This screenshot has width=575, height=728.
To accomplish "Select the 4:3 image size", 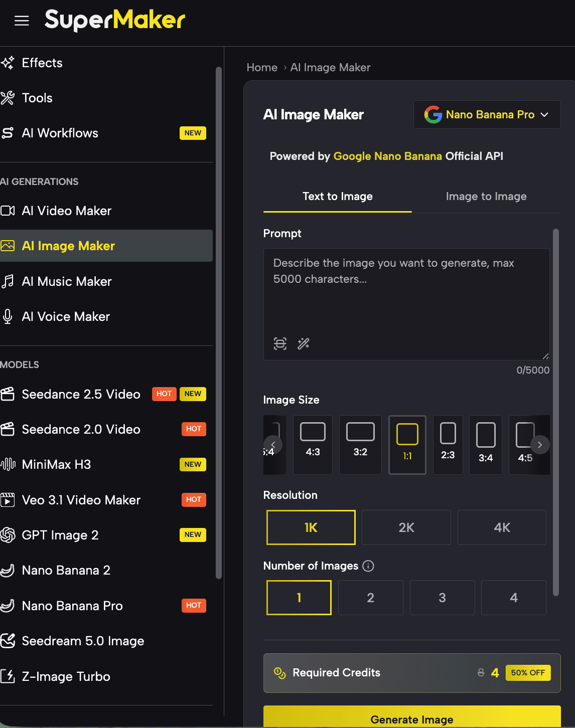I will click(x=313, y=445).
